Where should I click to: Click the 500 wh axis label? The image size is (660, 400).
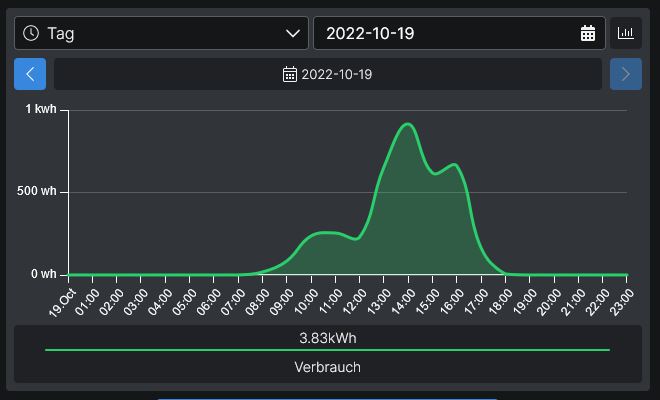tap(37, 191)
